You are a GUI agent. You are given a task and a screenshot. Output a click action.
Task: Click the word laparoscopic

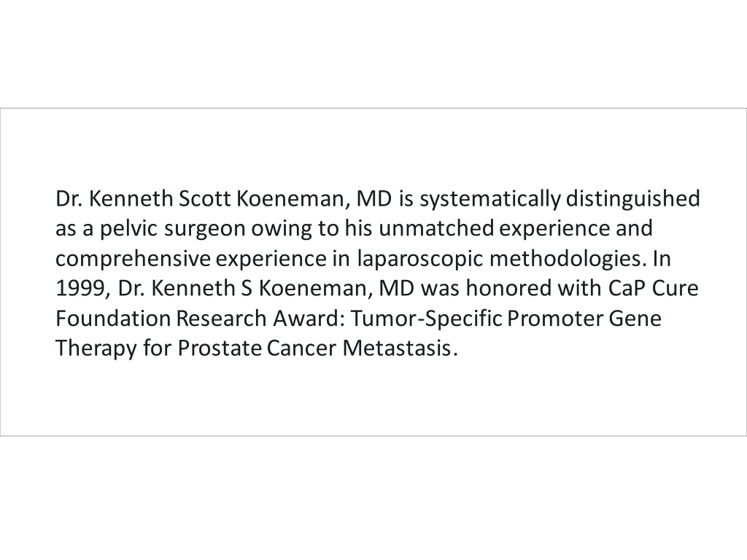point(420,260)
